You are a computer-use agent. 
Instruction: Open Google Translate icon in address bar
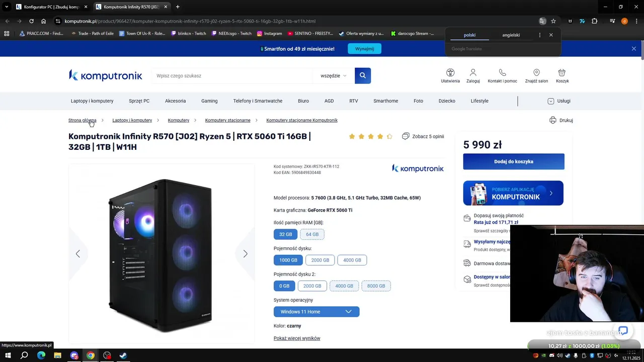coord(542,21)
